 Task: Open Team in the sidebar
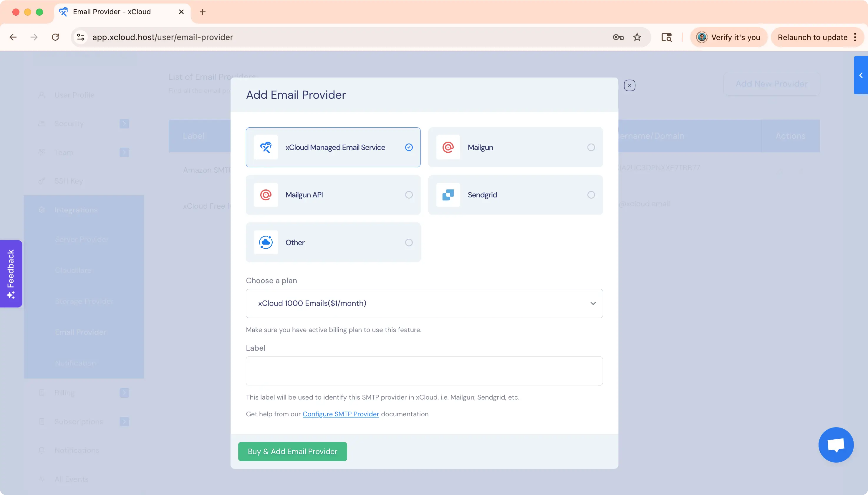click(64, 152)
